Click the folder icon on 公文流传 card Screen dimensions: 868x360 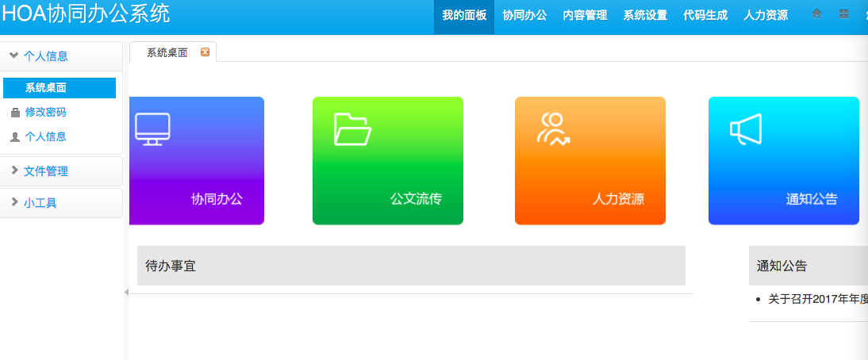click(x=352, y=129)
